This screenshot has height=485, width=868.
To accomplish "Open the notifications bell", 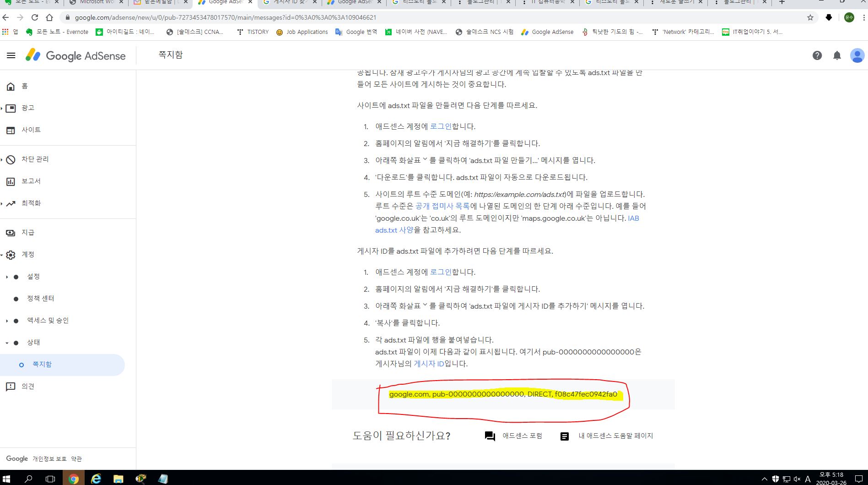I will (837, 55).
